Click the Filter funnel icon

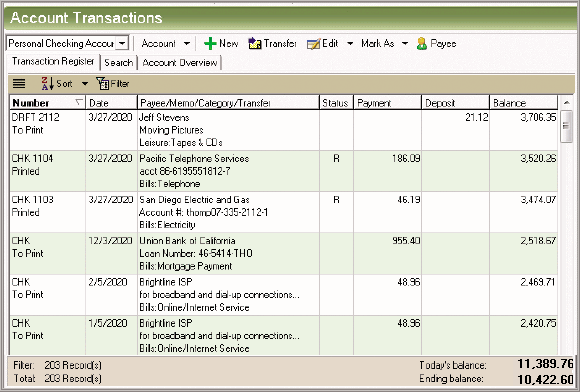(x=102, y=84)
